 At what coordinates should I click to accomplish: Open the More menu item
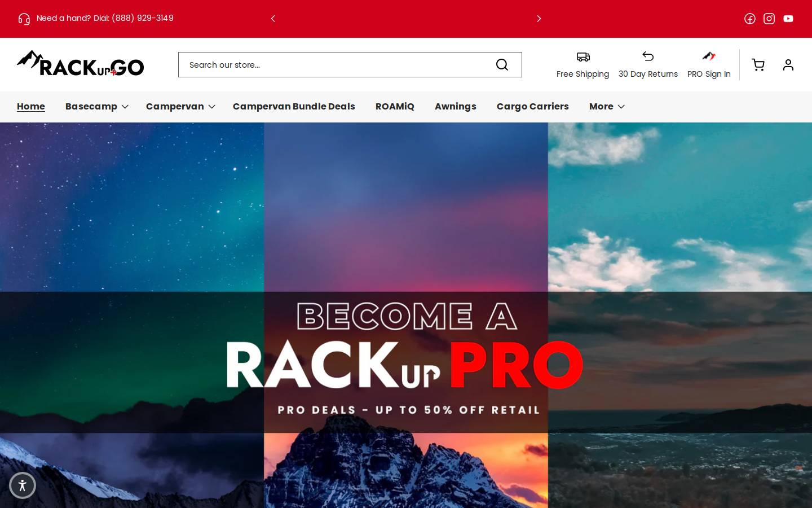click(601, 106)
